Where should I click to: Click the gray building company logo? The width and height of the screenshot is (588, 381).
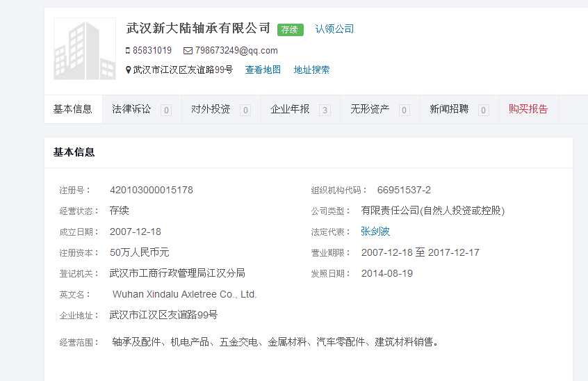[85, 49]
